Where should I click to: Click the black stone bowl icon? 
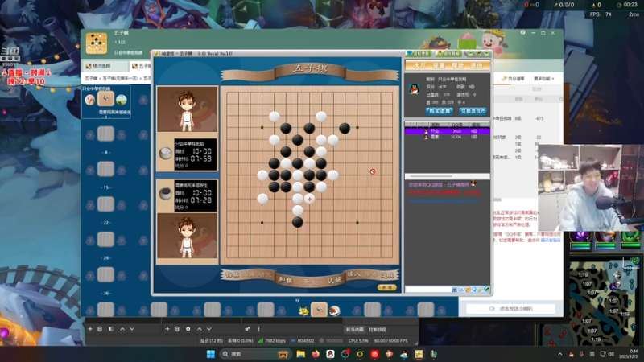pos(166,193)
